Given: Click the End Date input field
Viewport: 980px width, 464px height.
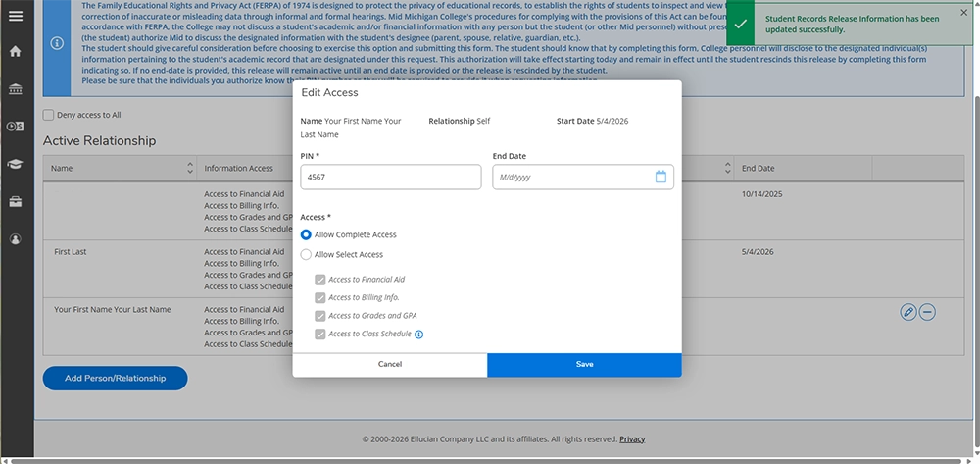Looking at the screenshot, I should tap(583, 177).
